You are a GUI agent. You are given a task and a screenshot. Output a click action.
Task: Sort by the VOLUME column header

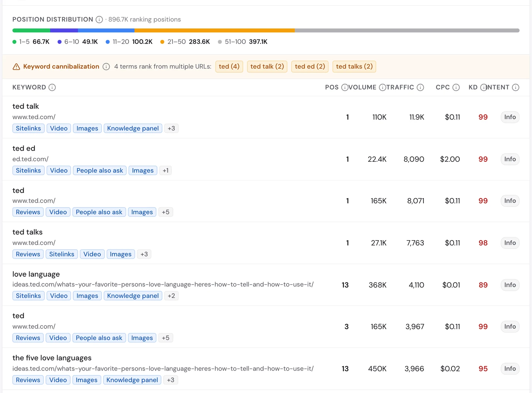click(362, 87)
